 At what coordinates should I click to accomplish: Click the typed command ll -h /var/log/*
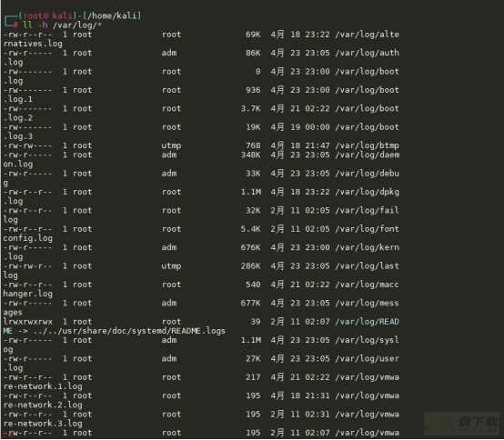[x=62, y=25]
